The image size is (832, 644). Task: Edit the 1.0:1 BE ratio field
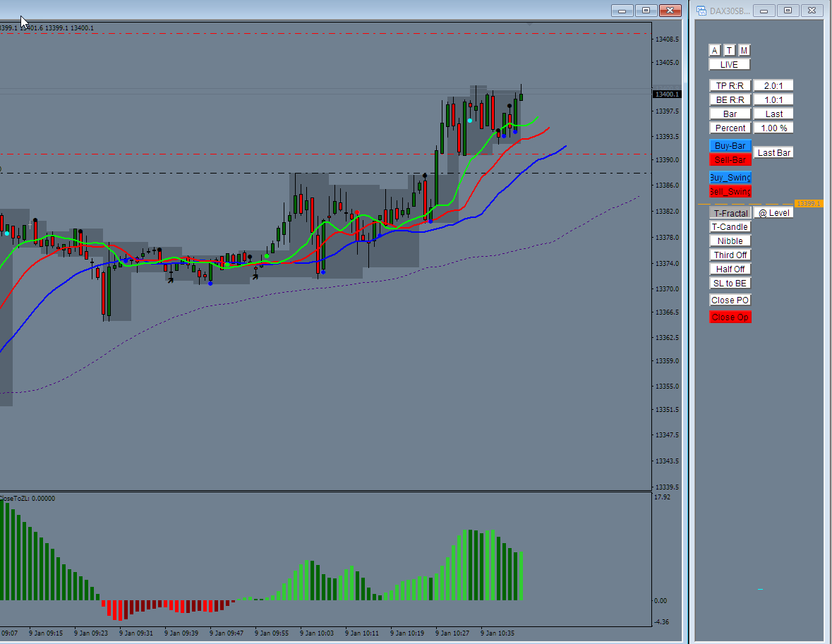point(773,99)
